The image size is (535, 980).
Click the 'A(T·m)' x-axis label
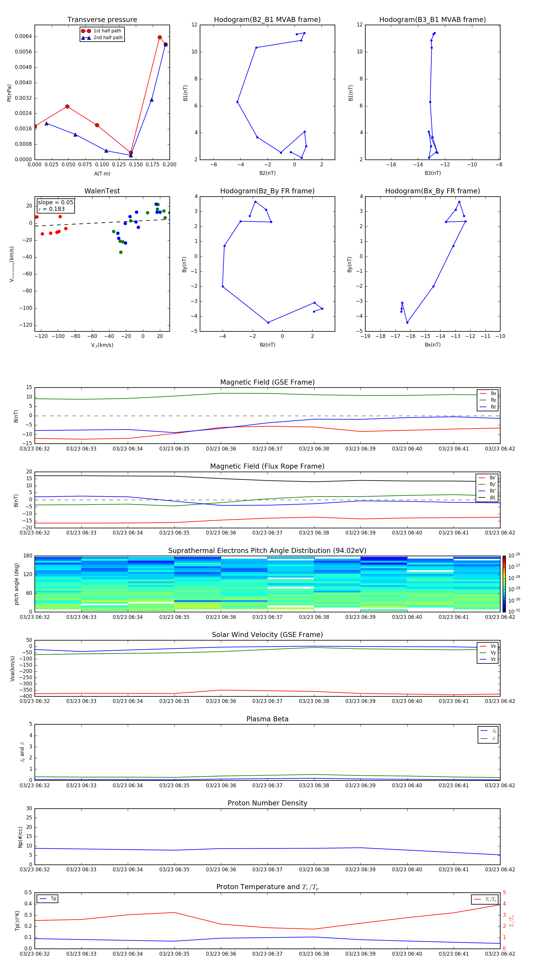(x=102, y=174)
